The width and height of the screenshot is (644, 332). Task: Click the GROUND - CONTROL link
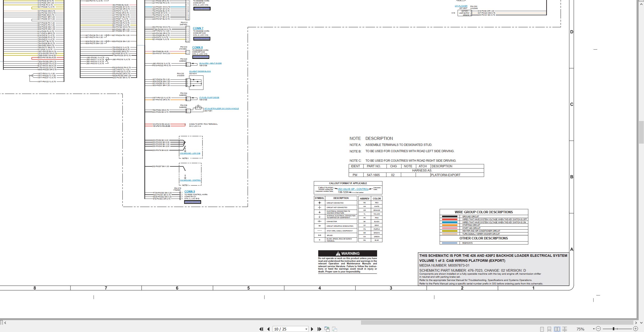[x=190, y=180]
